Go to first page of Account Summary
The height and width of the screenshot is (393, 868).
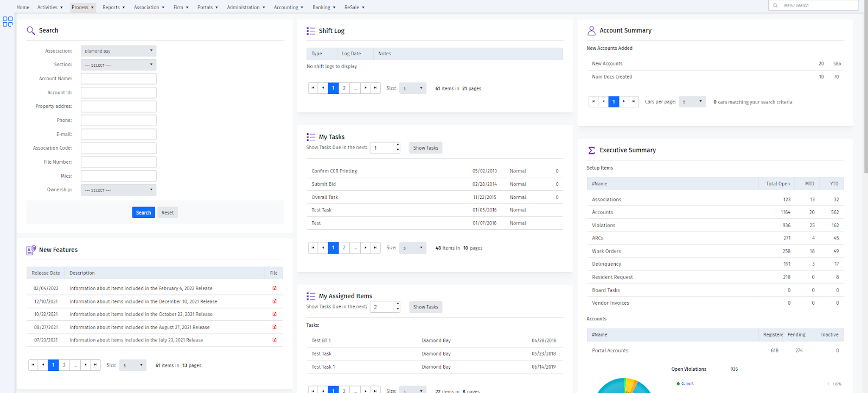593,101
